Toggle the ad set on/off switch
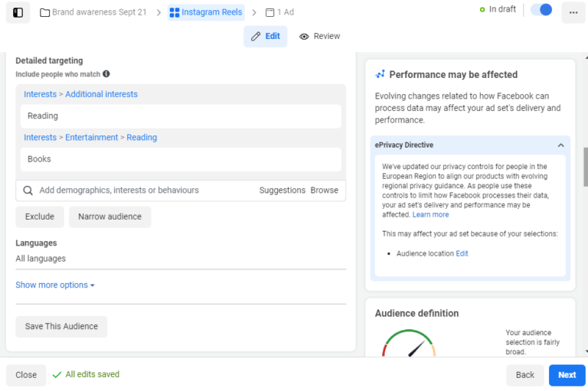This screenshot has width=588, height=391. point(541,10)
